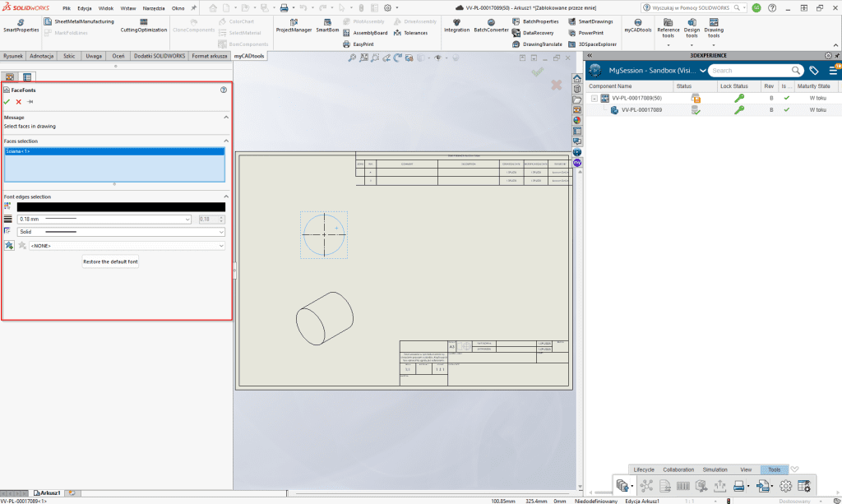
Task: Increase the 0.18 thickness stepper
Action: 221,217
